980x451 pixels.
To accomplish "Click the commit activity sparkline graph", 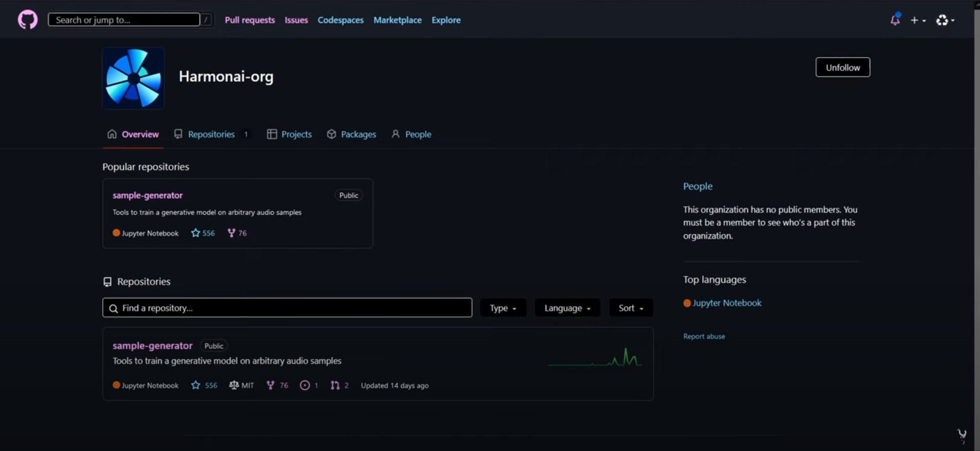I will [x=595, y=357].
